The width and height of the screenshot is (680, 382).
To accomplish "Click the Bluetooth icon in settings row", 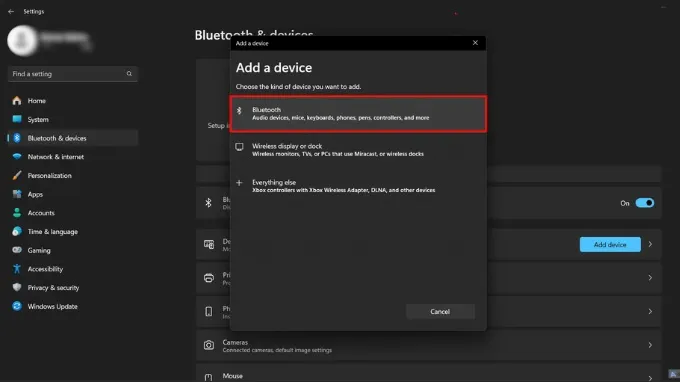I will [209, 202].
